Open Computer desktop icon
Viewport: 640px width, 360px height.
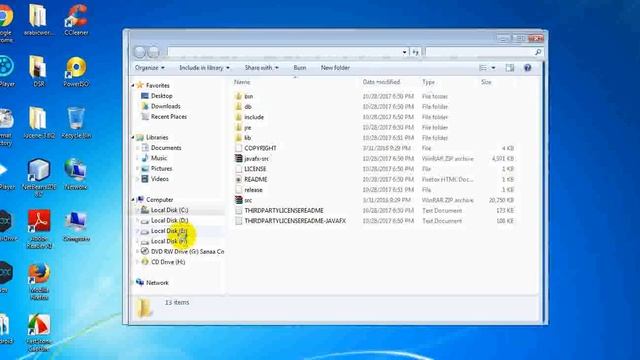(76, 226)
